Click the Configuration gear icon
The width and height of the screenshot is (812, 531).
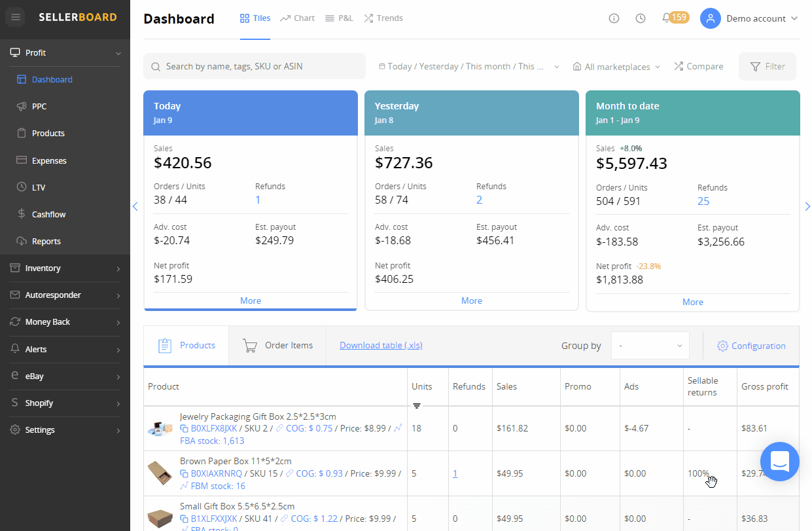coord(722,346)
